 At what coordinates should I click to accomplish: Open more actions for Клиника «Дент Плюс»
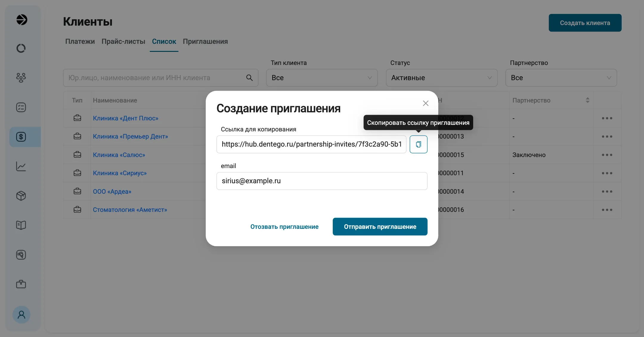click(x=607, y=118)
